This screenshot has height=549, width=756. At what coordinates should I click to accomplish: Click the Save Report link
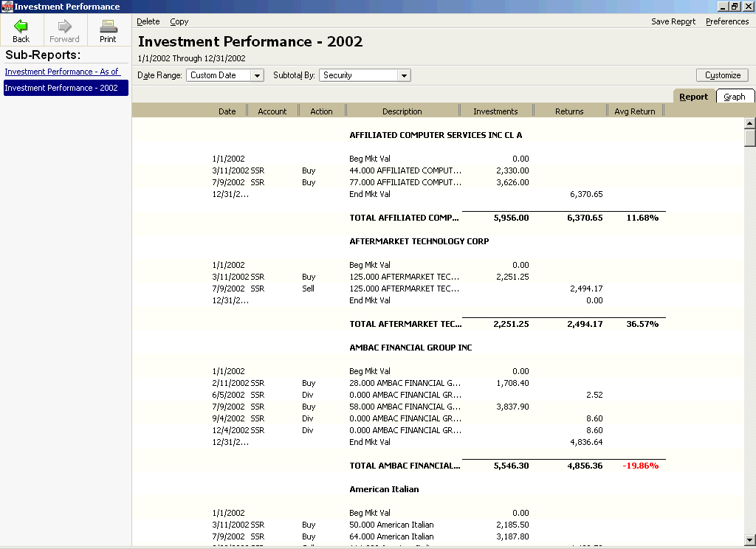point(673,21)
